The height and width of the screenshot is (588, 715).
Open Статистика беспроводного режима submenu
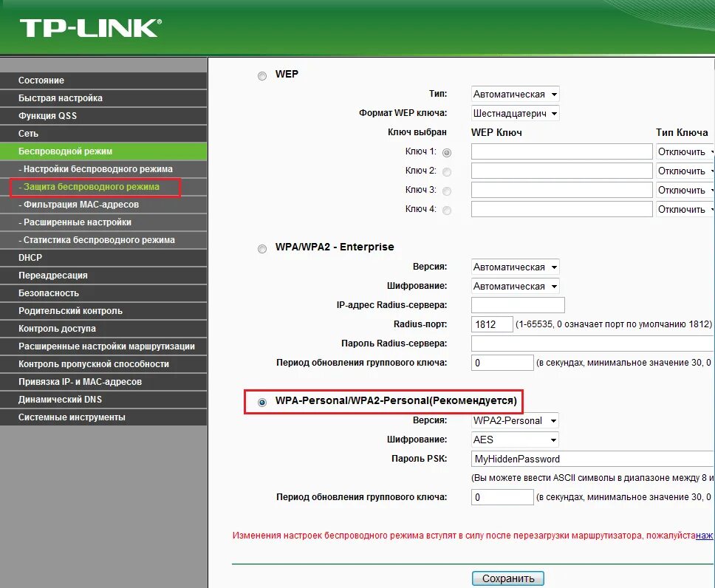[x=103, y=240]
